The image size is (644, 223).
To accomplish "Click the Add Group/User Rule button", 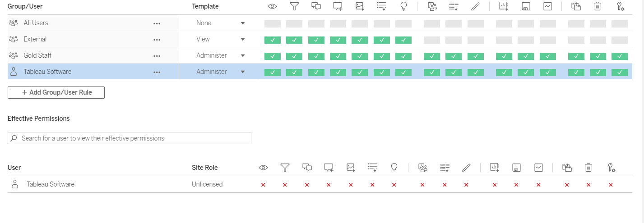I will tap(56, 92).
